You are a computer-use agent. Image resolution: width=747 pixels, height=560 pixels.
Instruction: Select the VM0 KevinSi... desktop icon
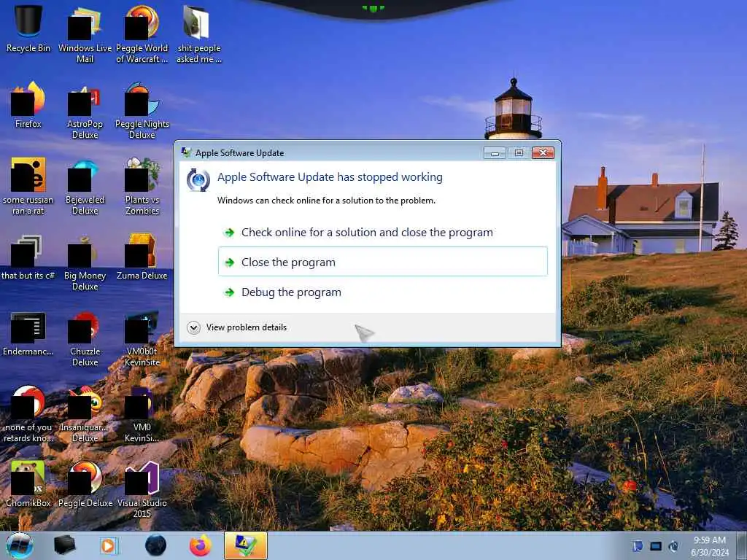point(142,413)
